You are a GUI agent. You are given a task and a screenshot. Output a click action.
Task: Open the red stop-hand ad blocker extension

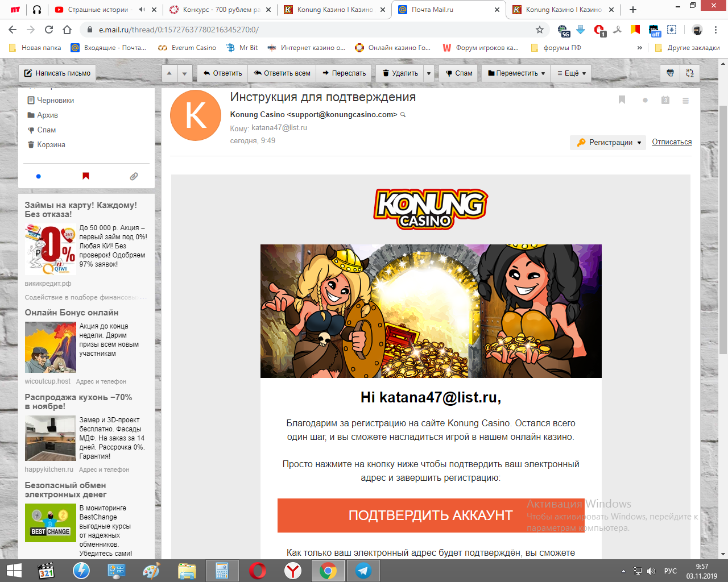click(x=599, y=30)
